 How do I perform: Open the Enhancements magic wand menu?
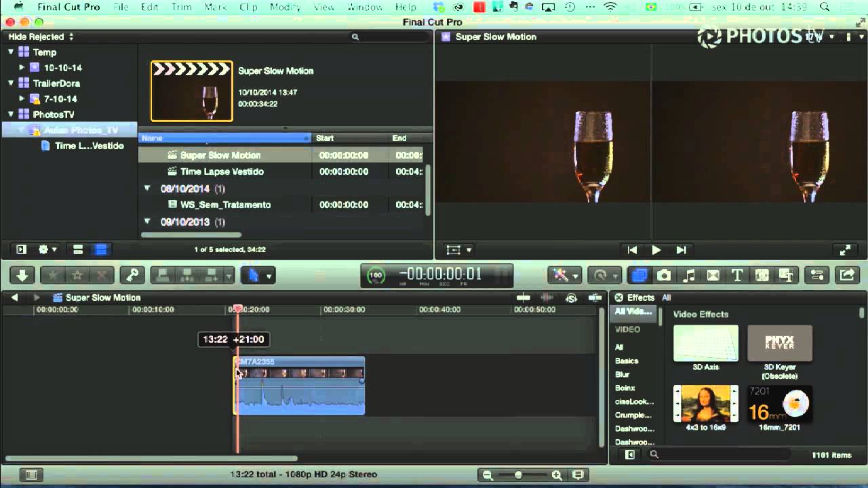pyautogui.click(x=565, y=275)
